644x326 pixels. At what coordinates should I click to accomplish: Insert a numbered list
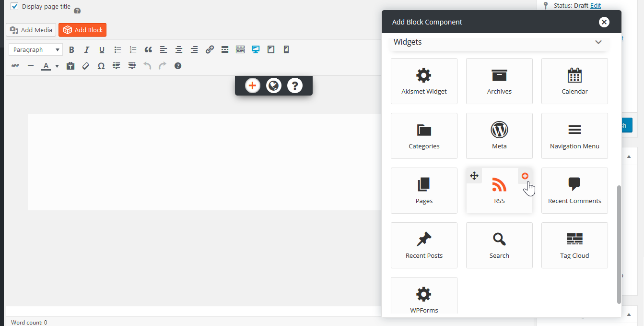click(x=133, y=49)
